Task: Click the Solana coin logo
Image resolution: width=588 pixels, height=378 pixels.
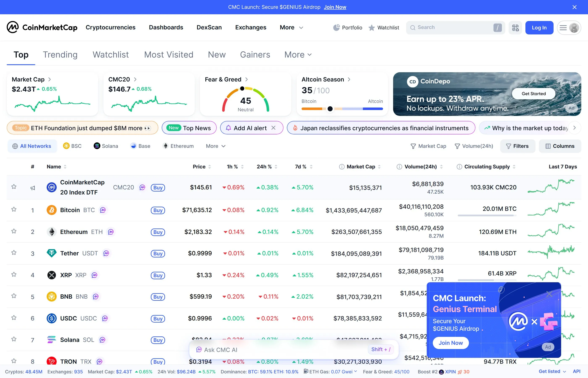Action: pyautogui.click(x=51, y=340)
